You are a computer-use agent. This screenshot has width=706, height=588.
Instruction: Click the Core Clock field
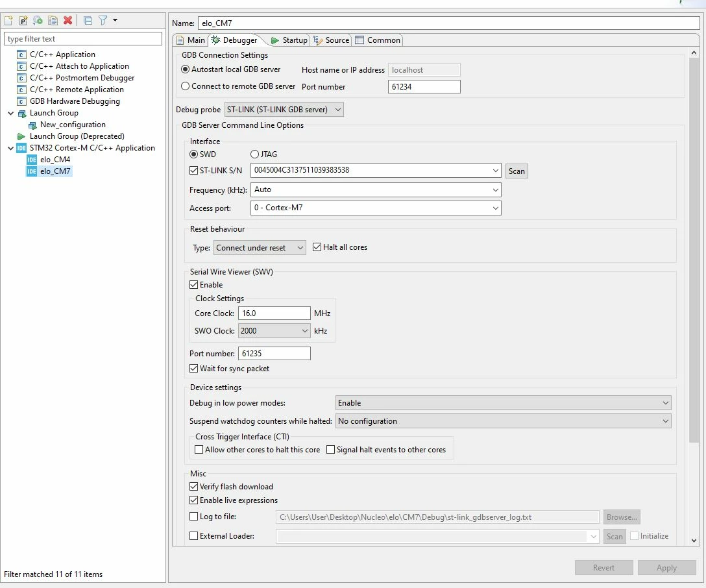(274, 313)
